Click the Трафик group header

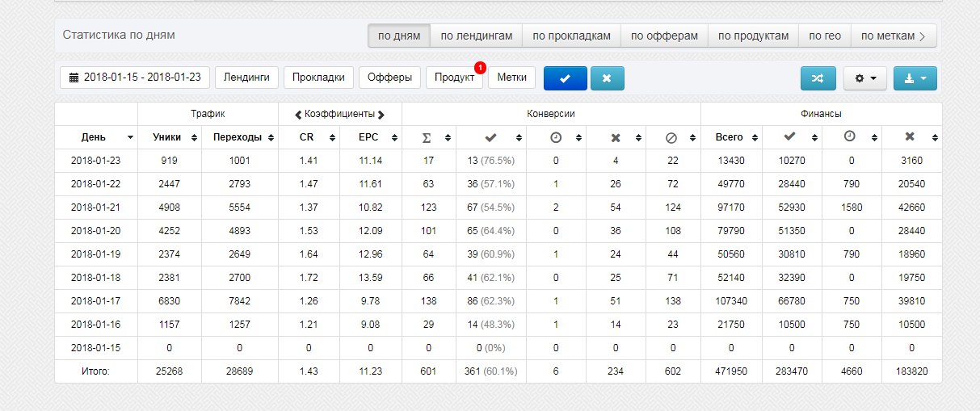pyautogui.click(x=208, y=114)
